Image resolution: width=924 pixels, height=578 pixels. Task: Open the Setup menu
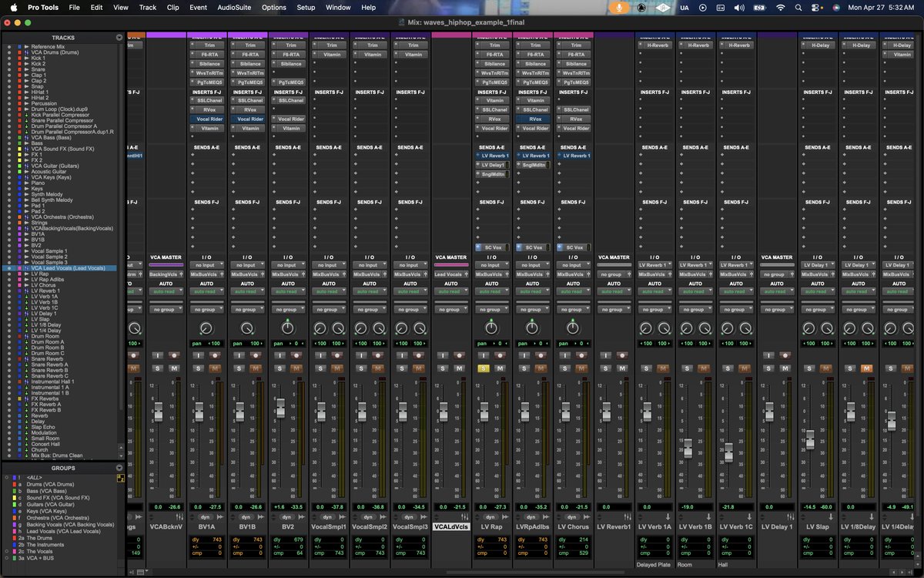point(306,7)
